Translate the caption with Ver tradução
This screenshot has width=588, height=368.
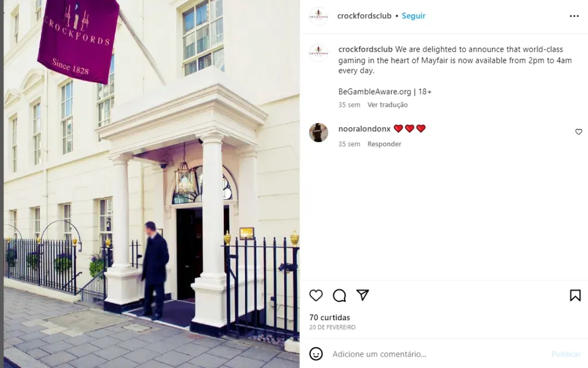388,105
